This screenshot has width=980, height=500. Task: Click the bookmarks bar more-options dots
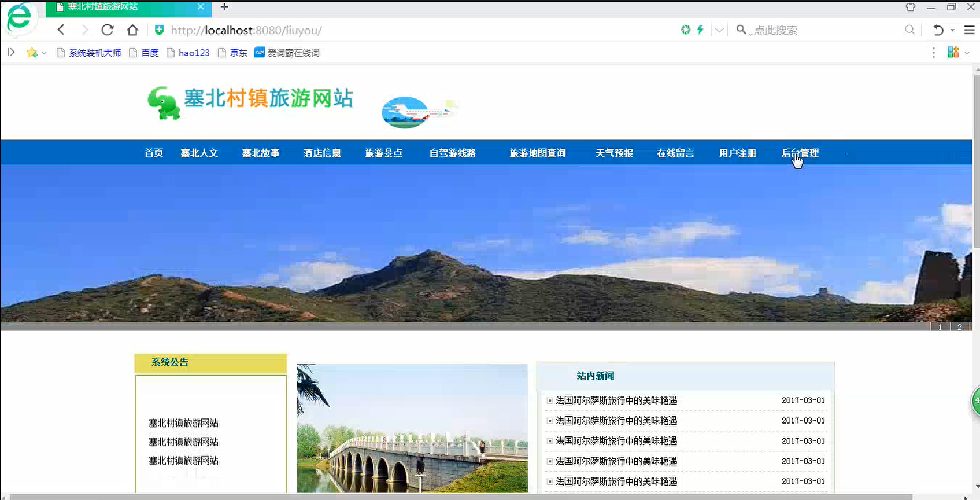click(x=933, y=53)
